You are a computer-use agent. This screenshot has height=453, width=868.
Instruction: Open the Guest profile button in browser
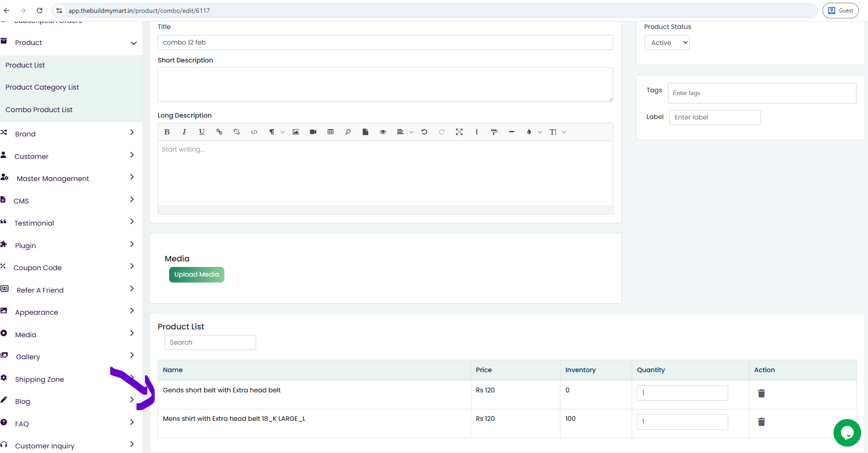840,11
